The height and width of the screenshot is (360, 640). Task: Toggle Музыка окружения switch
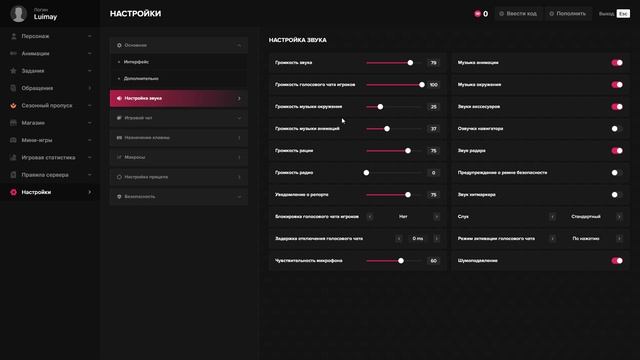(x=617, y=85)
